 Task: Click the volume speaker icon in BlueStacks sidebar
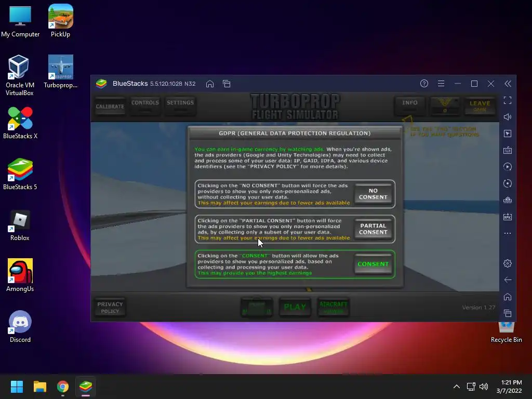(508, 117)
